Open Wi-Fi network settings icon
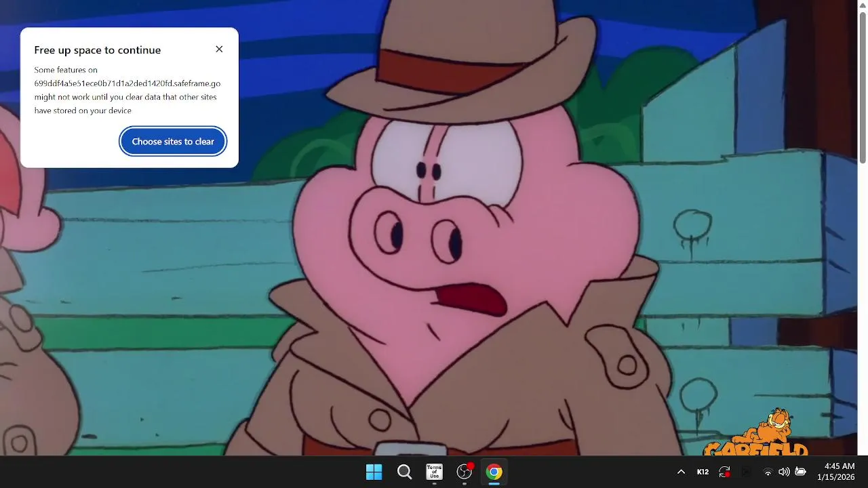The height and width of the screenshot is (488, 868). 768,472
